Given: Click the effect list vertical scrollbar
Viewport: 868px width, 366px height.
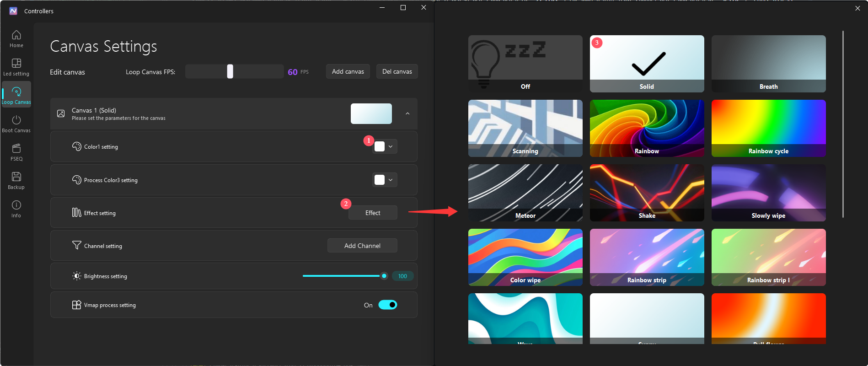Looking at the screenshot, I should [x=843, y=124].
